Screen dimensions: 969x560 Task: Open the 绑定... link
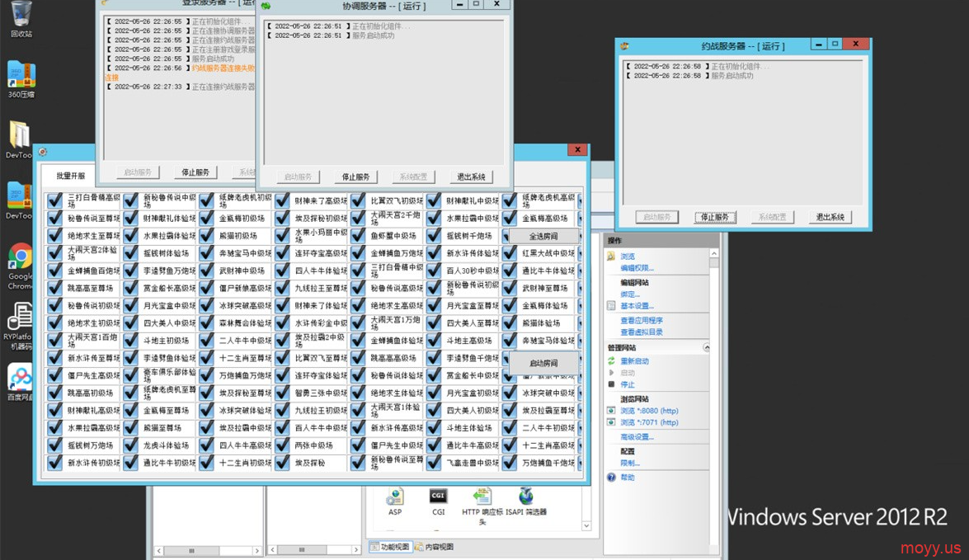coord(630,294)
